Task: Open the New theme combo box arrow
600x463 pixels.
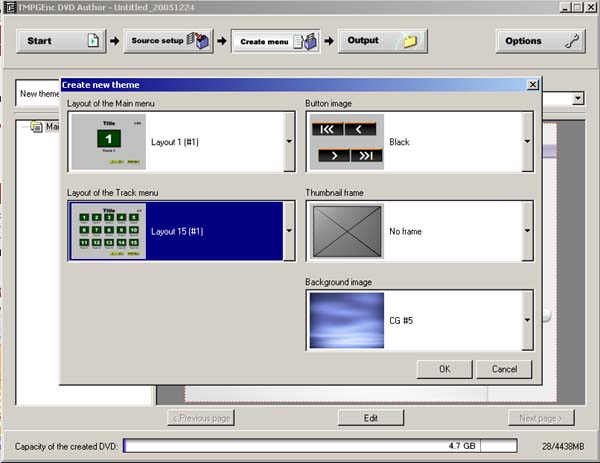Action: click(x=578, y=99)
